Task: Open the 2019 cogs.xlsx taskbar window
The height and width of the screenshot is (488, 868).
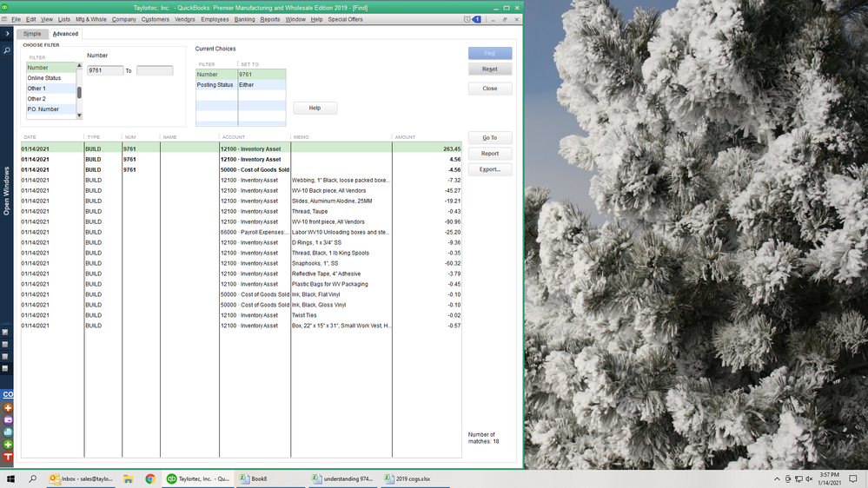Action: point(413,478)
